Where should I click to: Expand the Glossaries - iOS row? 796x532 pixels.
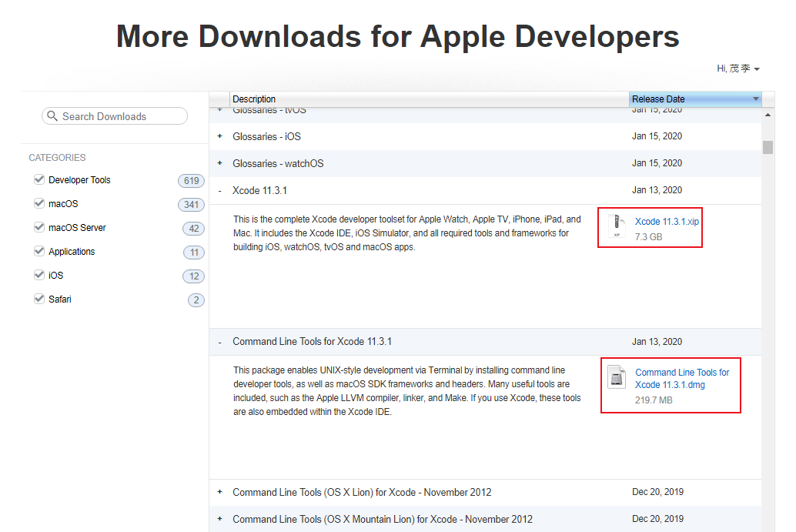click(220, 136)
